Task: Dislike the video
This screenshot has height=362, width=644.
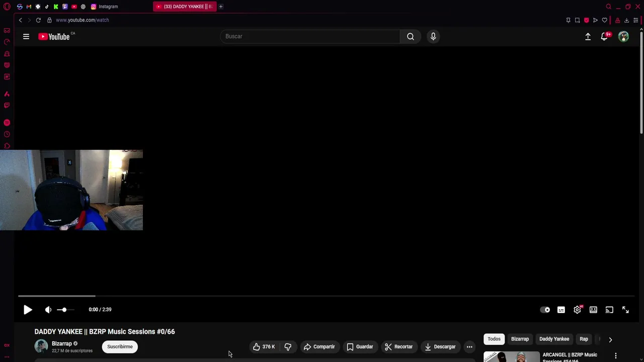Action: [x=288, y=346]
